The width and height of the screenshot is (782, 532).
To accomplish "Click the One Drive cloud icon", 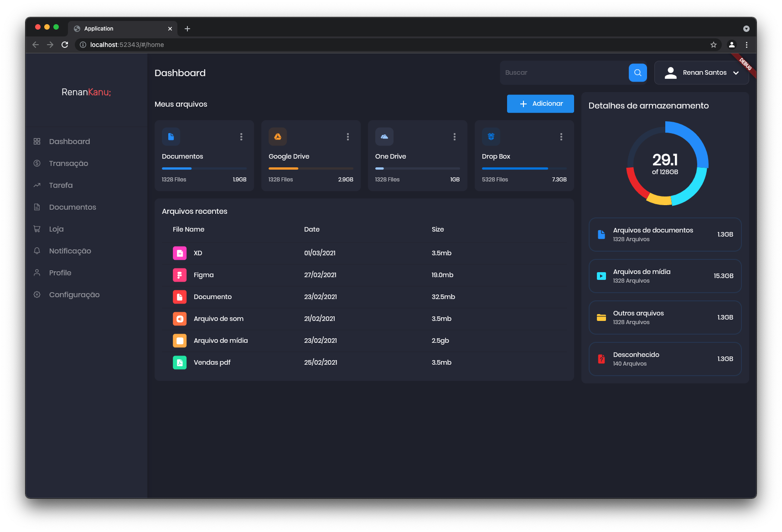I will pos(384,136).
